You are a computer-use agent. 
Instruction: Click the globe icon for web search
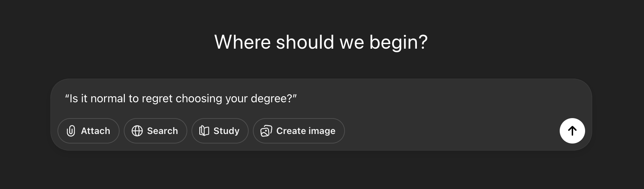137,131
